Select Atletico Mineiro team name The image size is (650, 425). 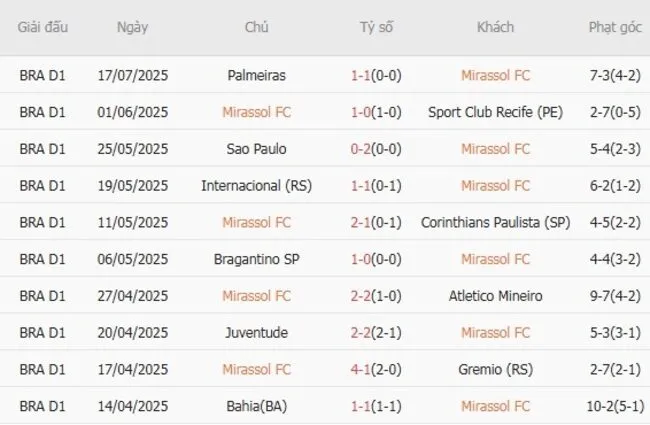(x=495, y=296)
